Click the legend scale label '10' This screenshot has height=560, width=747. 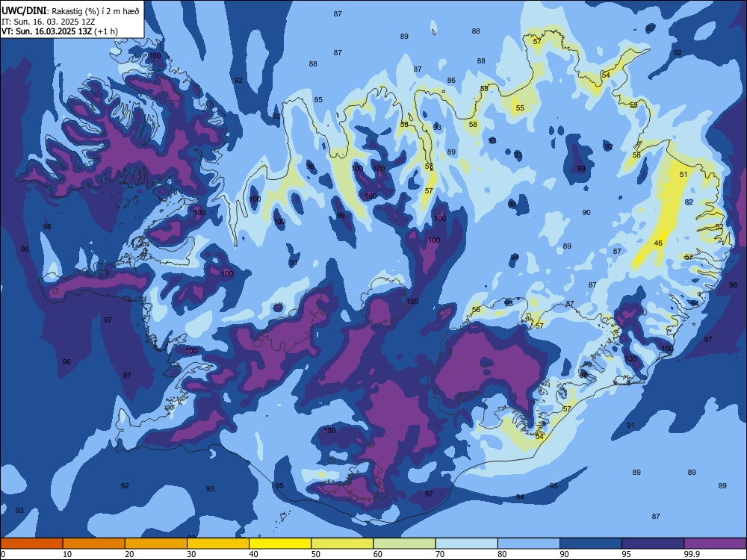click(x=67, y=554)
